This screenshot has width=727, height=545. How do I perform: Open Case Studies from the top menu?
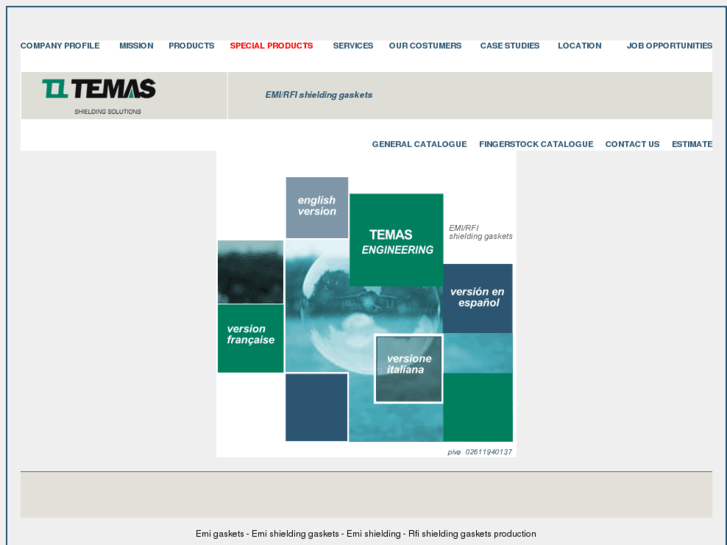[510, 45]
